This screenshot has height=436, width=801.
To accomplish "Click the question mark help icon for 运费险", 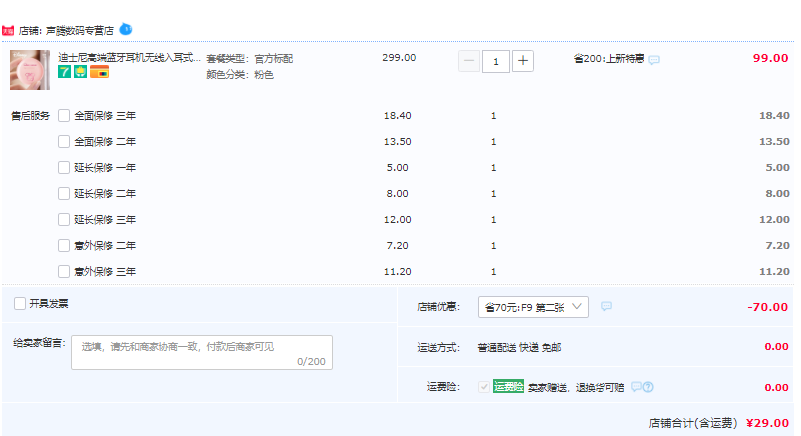I will 648,387.
